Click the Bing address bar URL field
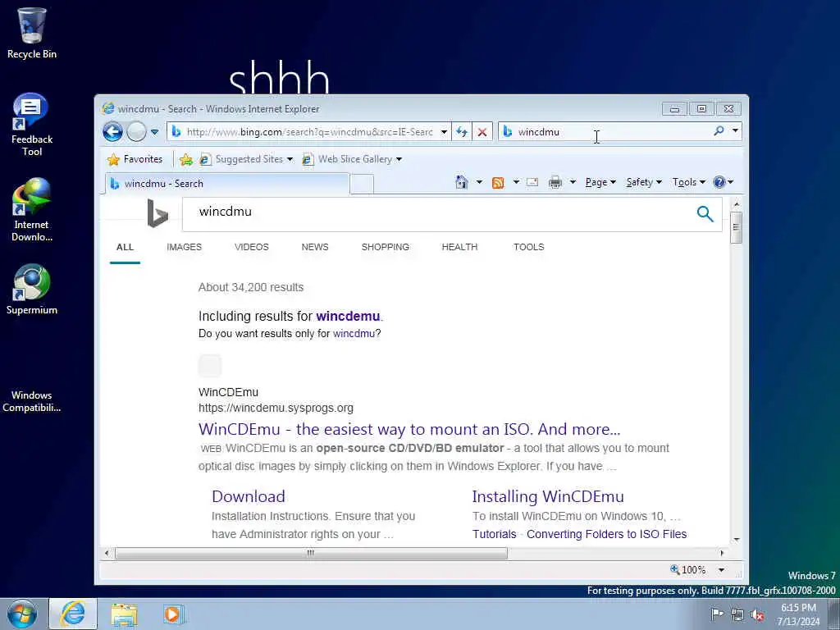 309,132
